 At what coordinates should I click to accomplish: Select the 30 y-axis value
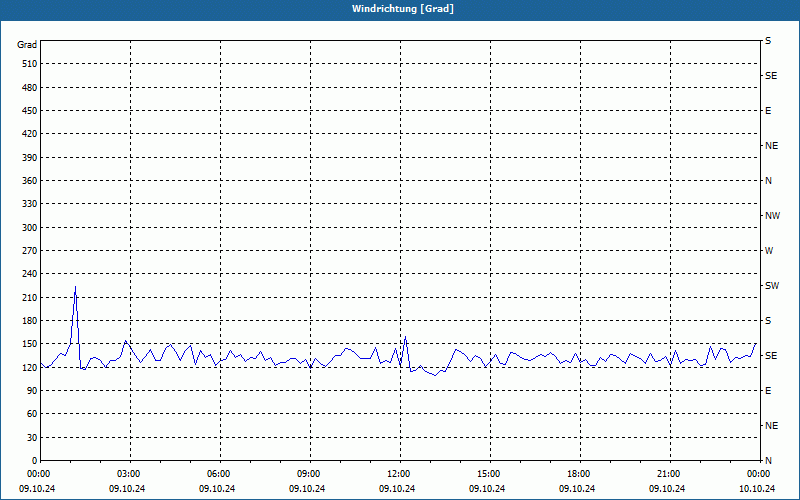pos(32,438)
